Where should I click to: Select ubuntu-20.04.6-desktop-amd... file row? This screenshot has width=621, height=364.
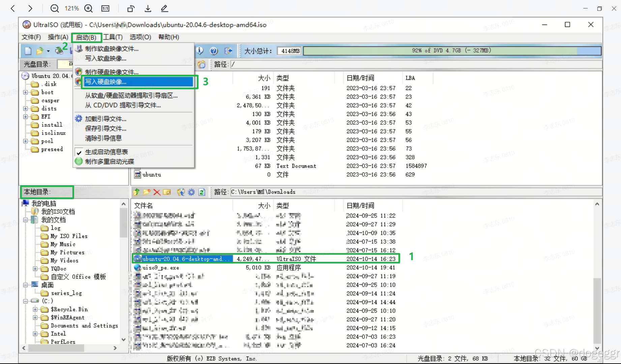tap(266, 259)
